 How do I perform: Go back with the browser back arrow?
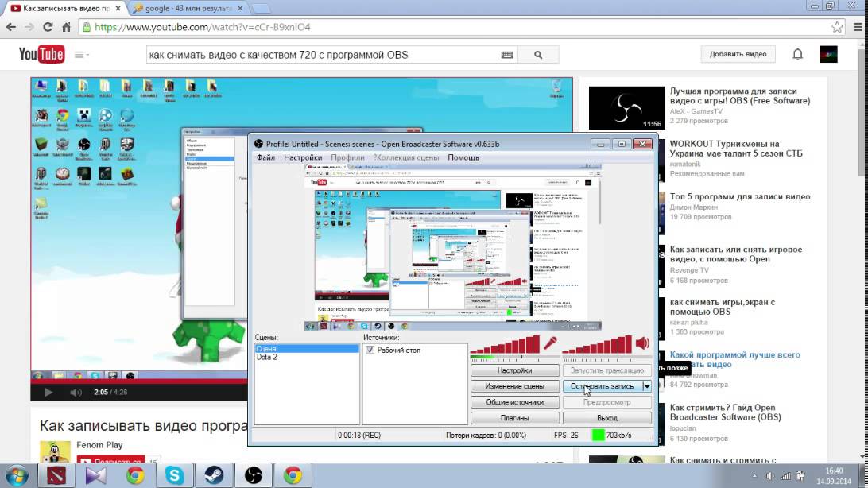11,27
